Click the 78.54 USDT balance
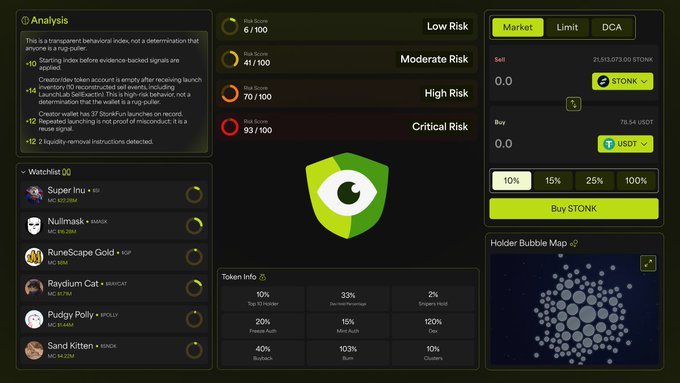The image size is (680, 383). point(636,122)
